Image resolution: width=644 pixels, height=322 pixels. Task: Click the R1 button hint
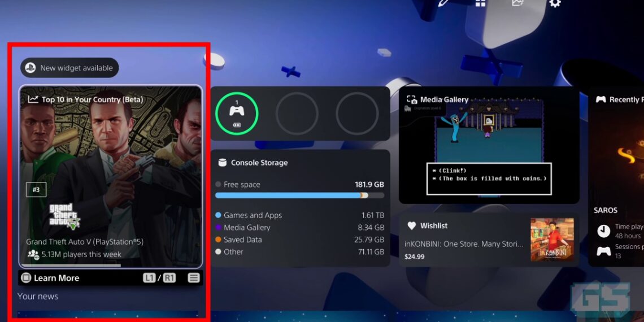tap(169, 278)
